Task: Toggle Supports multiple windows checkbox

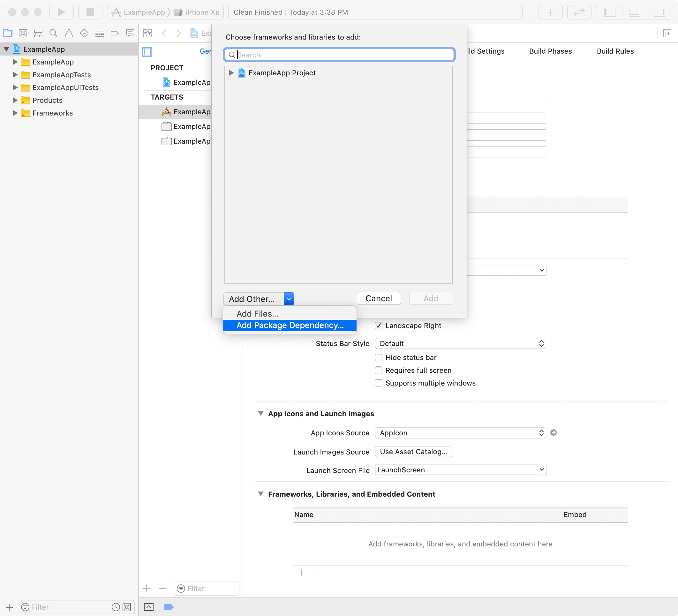Action: [x=379, y=383]
